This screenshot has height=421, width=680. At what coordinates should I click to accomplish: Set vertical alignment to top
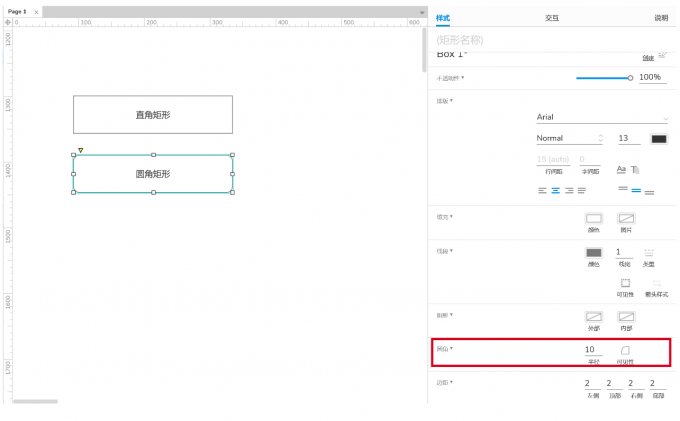pyautogui.click(x=623, y=189)
